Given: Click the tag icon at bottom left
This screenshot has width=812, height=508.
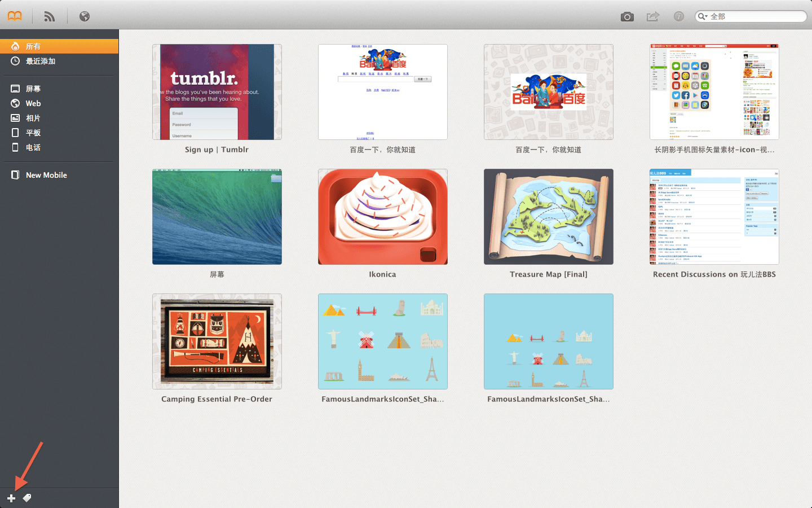Looking at the screenshot, I should click(27, 498).
